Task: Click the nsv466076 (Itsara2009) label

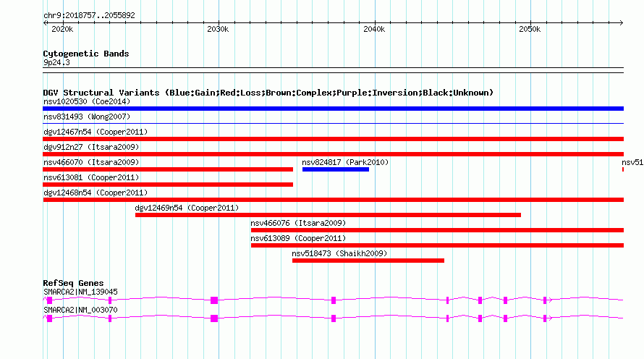Action: click(298, 223)
